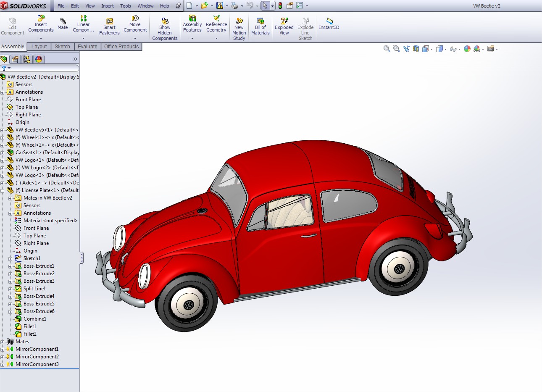Click the Display Style cube icon
This screenshot has height=392, width=542.
click(439, 49)
